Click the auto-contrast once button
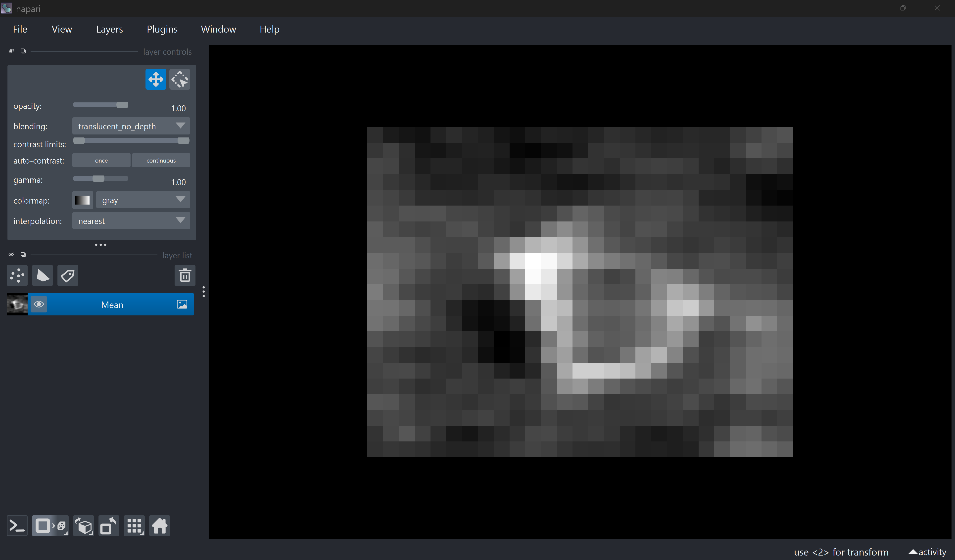Viewport: 955px width, 560px height. [101, 161]
